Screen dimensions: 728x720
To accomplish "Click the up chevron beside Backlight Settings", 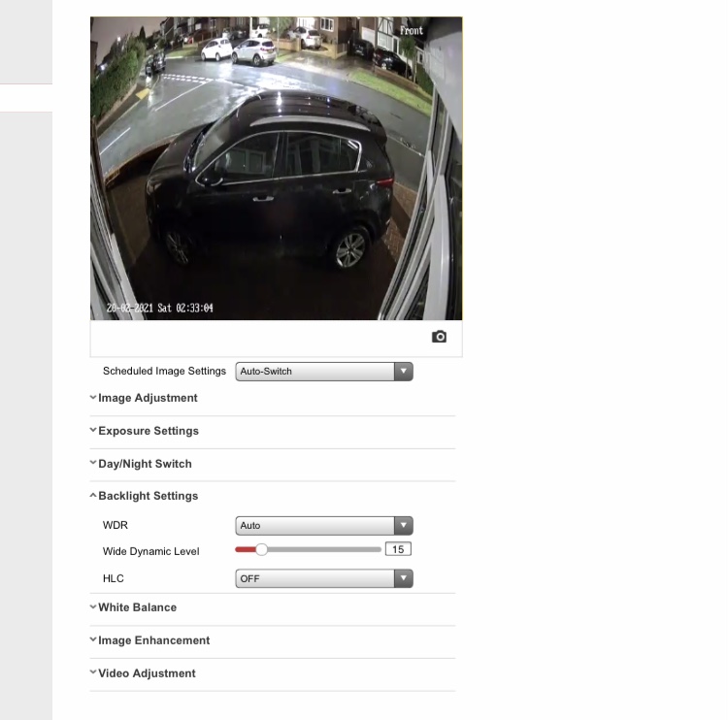I will [x=93, y=496].
